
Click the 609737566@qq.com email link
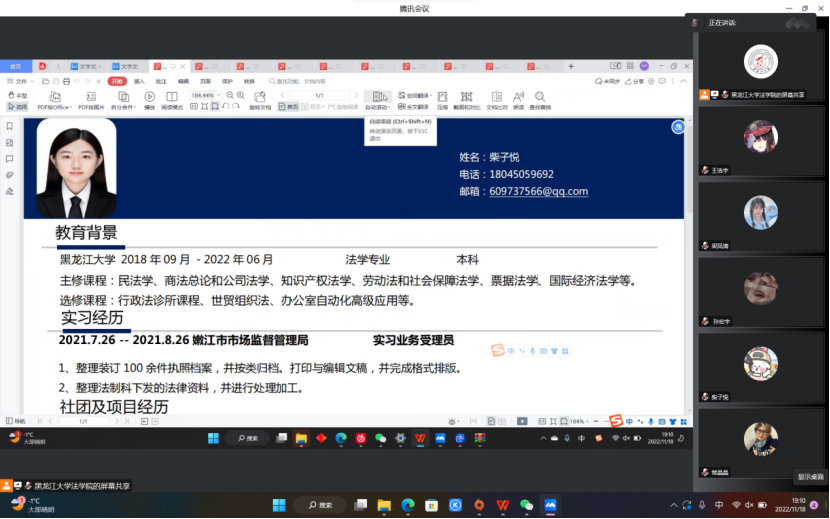pos(538,191)
